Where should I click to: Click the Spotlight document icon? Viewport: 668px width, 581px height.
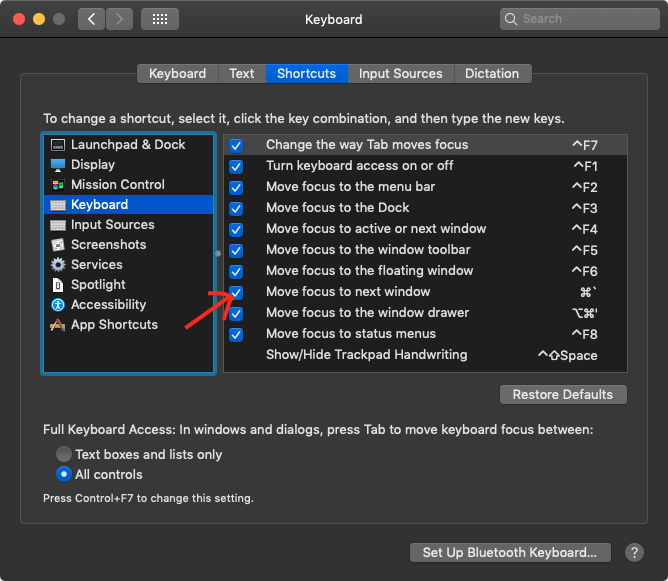coord(58,285)
